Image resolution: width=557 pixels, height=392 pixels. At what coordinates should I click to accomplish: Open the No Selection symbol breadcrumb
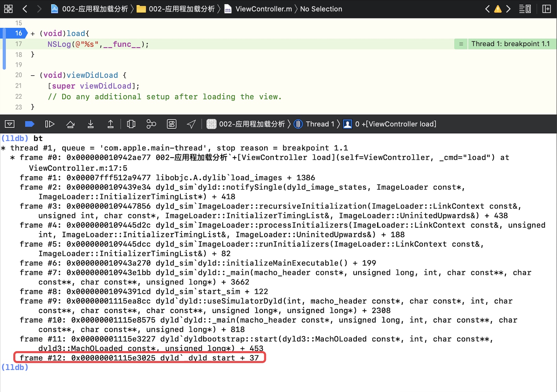[321, 9]
